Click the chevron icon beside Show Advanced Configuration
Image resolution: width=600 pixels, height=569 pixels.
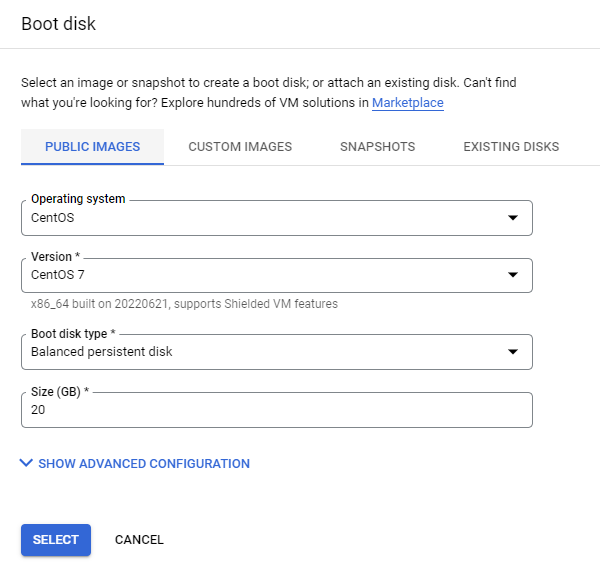[x=26, y=463]
